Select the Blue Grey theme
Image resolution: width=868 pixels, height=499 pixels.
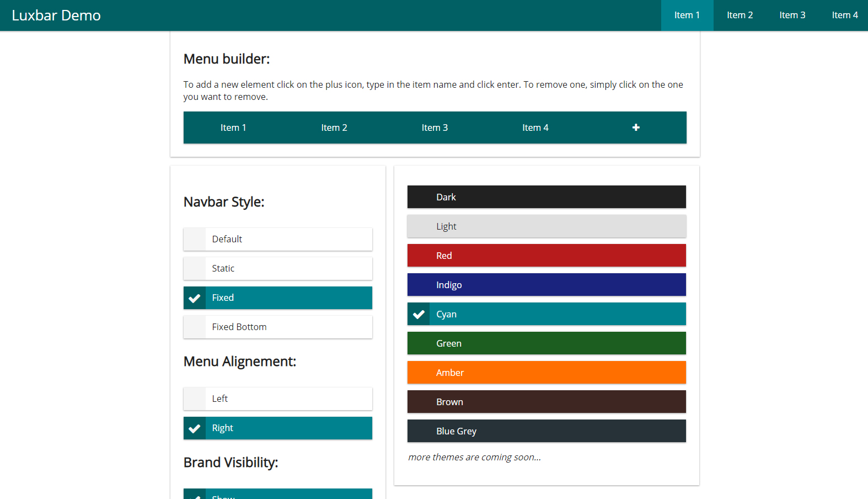pos(546,431)
